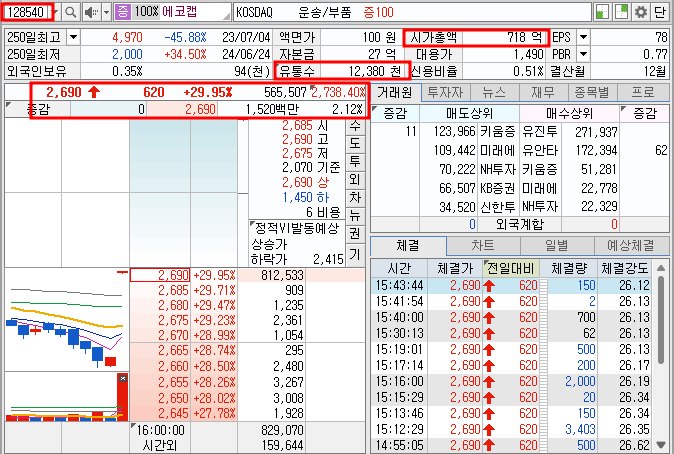
Task: Click the 체결량 column header
Action: 568,268
